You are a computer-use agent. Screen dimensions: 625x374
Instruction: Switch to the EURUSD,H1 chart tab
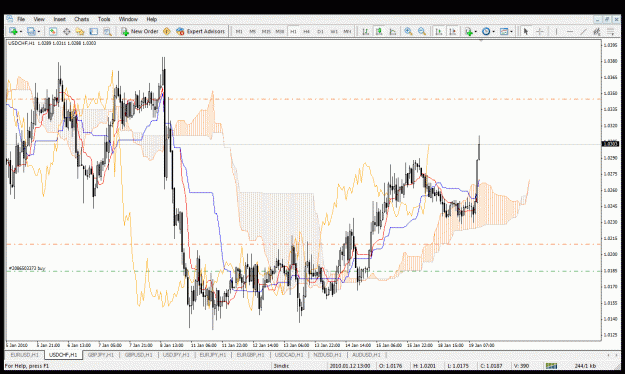[x=24, y=355]
